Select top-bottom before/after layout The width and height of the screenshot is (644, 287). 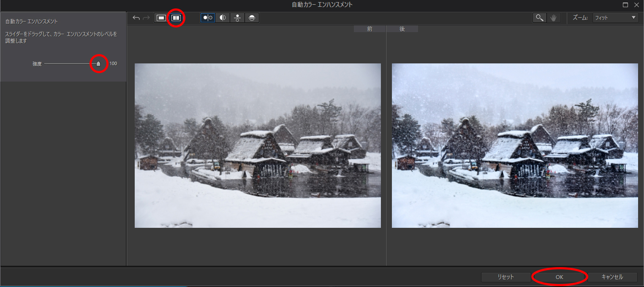point(237,18)
